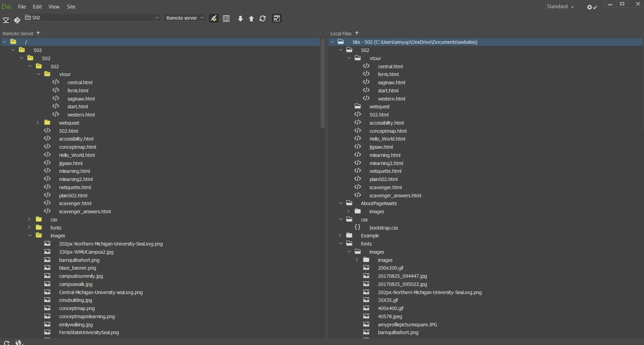The width and height of the screenshot is (644, 345).
Task: Collapse the local css folder
Action: 340,219
